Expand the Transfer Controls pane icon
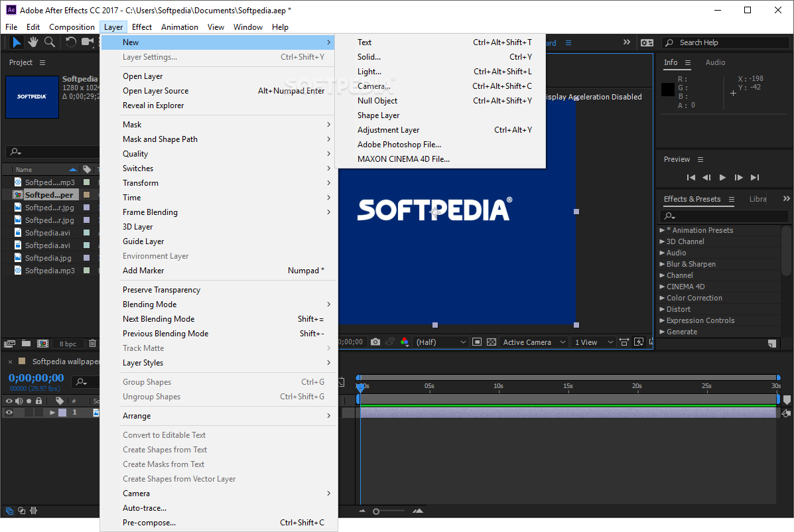The width and height of the screenshot is (794, 532). pyautogui.click(x=22, y=511)
